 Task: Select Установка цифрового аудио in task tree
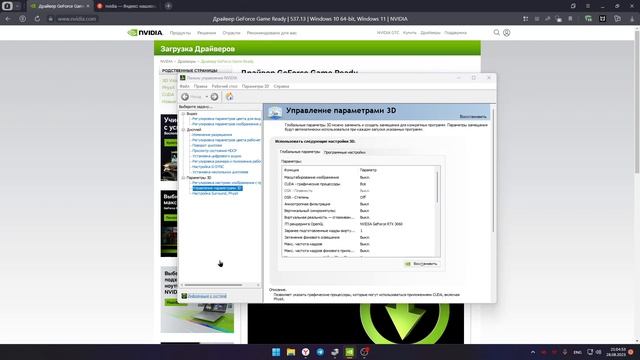pyautogui.click(x=217, y=156)
